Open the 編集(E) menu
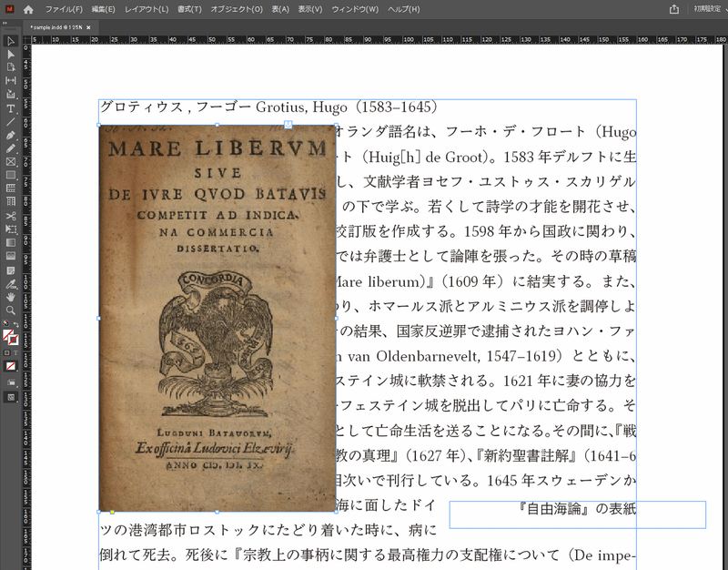Screen dimensions: 728x570 (x=103, y=9)
